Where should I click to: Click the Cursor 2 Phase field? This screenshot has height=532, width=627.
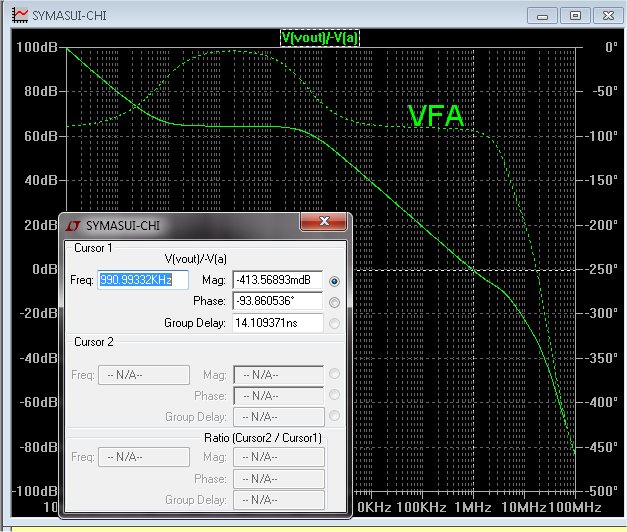(x=278, y=396)
